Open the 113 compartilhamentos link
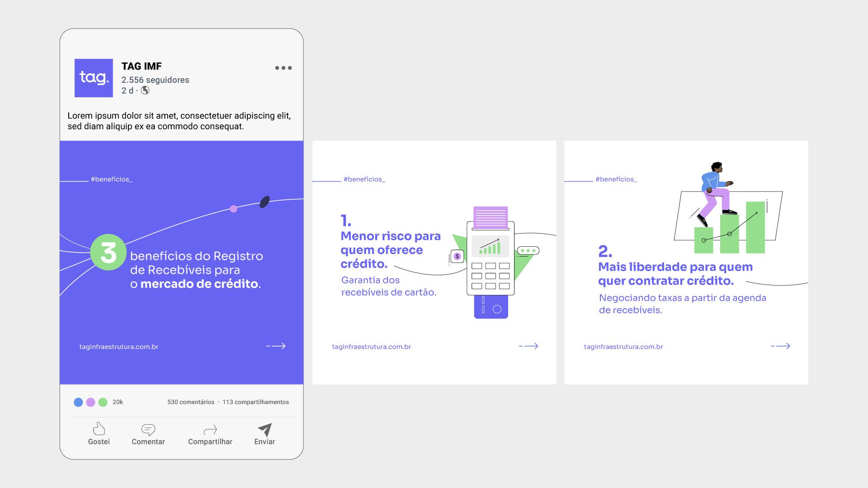Image resolution: width=868 pixels, height=488 pixels. pyautogui.click(x=255, y=402)
